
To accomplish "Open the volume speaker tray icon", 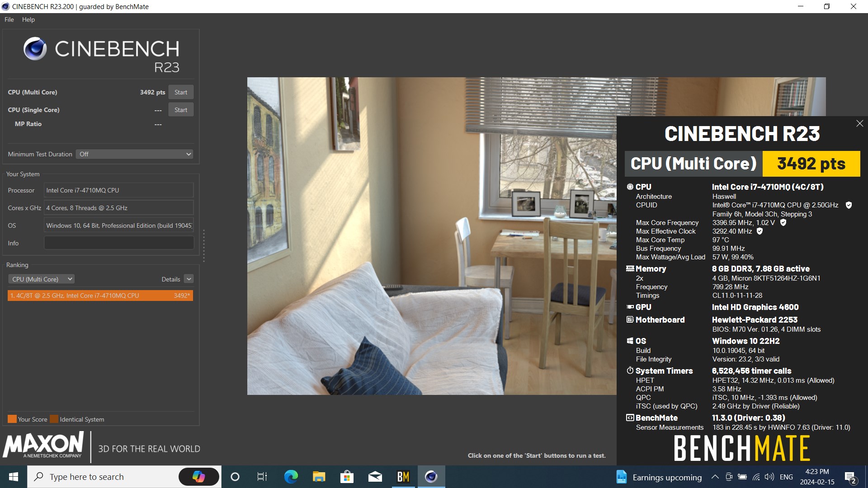I will click(x=769, y=477).
